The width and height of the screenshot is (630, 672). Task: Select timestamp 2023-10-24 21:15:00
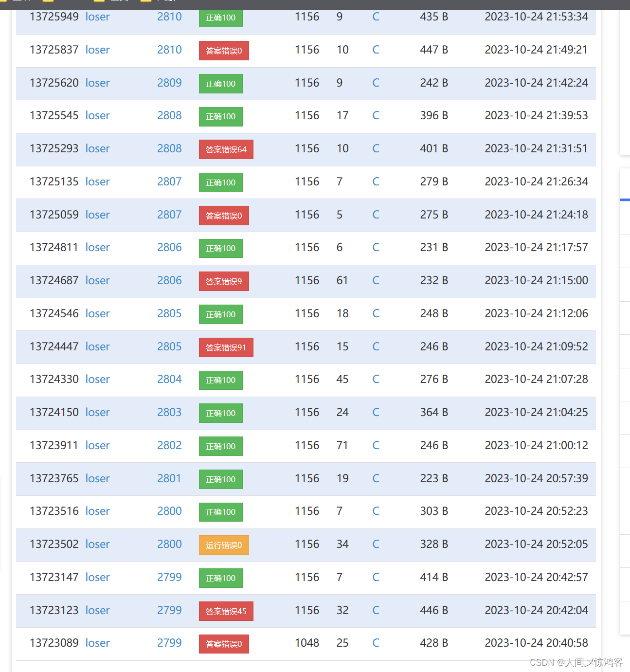pyautogui.click(x=536, y=280)
